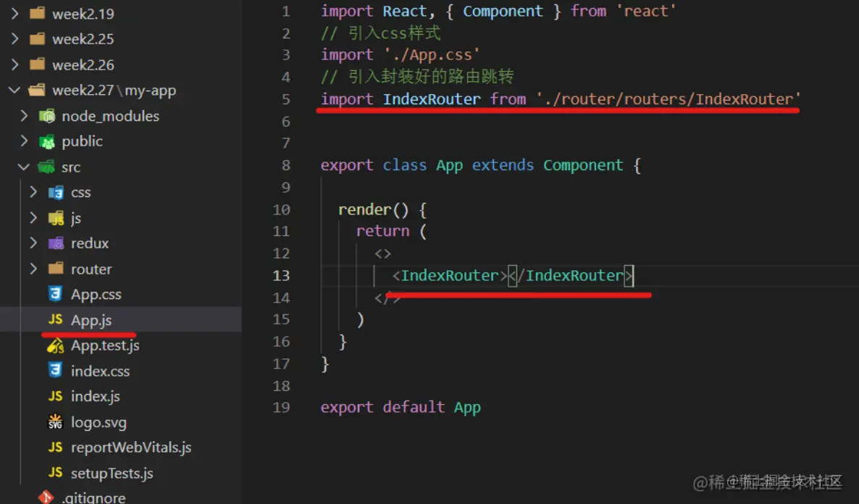Viewport: 859px width, 504px height.
Task: Open the .gitignore file
Action: (x=93, y=497)
